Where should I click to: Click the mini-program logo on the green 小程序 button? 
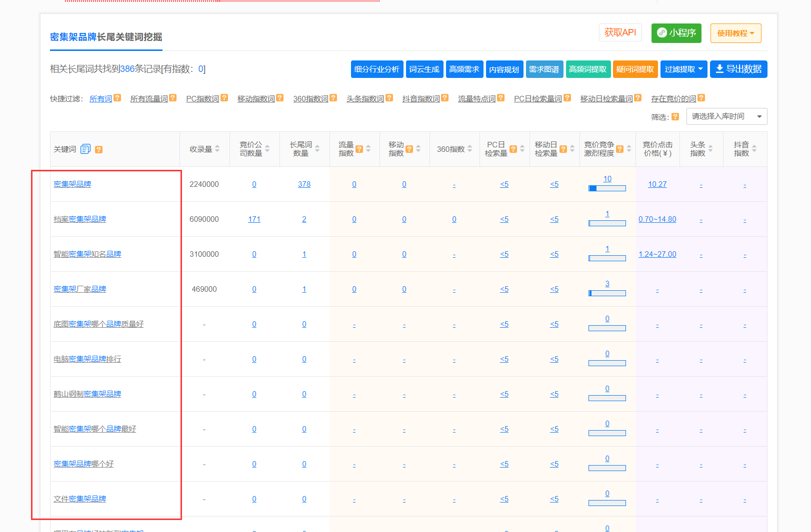(662, 33)
